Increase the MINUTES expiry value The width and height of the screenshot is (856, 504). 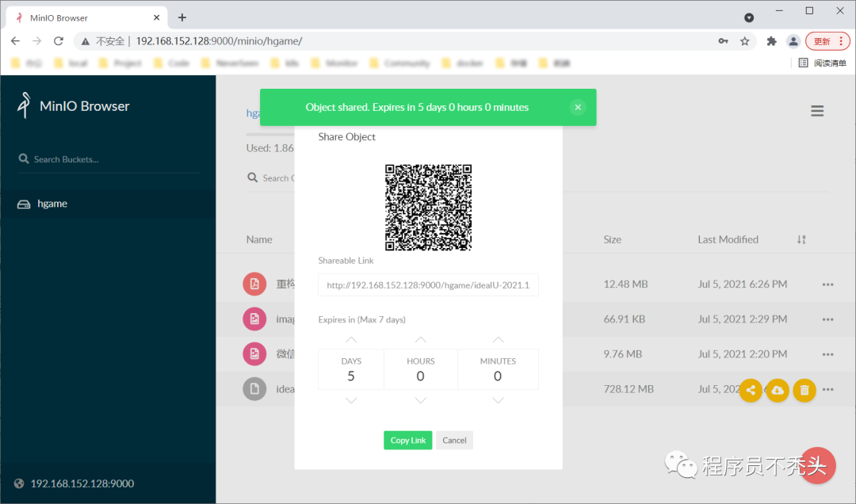(x=498, y=340)
